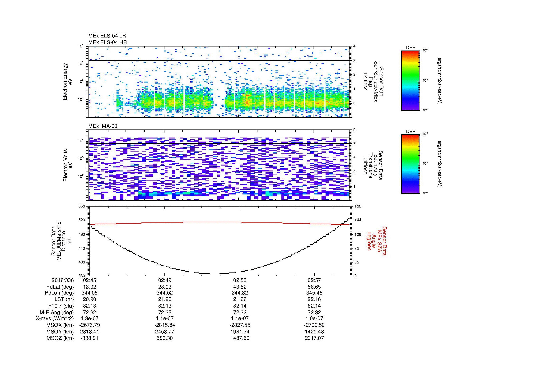This screenshot has height=392, width=555.
Task: Select PdLat value 13.02
Action: (x=89, y=287)
